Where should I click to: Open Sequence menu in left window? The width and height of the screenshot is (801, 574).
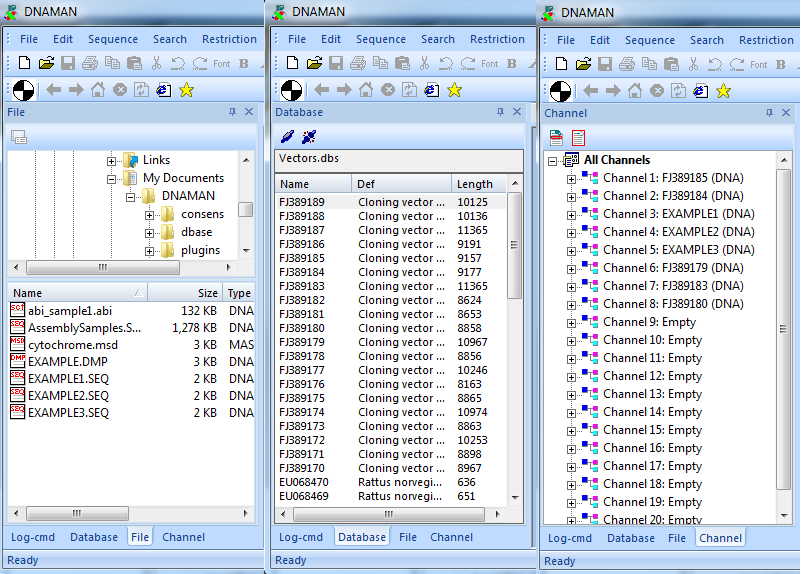113,39
